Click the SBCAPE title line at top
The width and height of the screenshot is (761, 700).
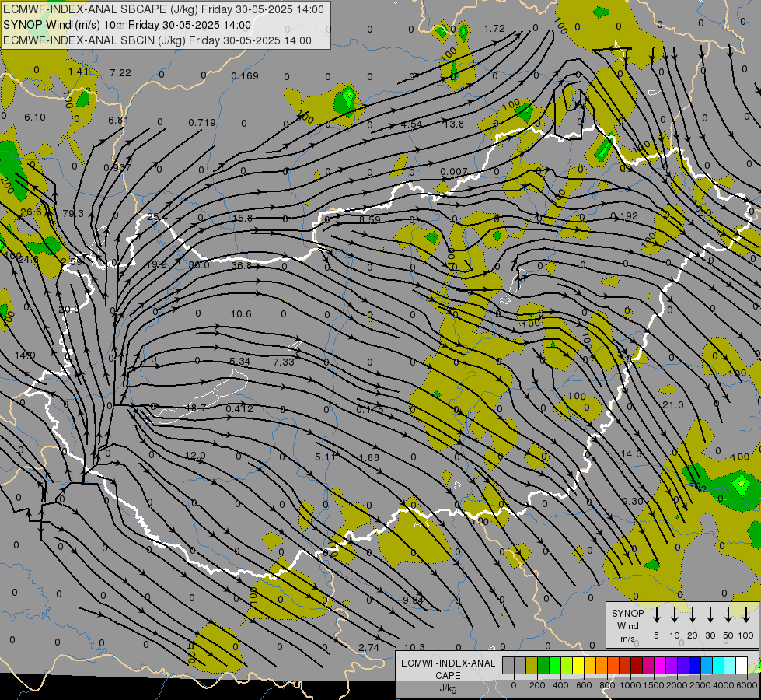163,9
